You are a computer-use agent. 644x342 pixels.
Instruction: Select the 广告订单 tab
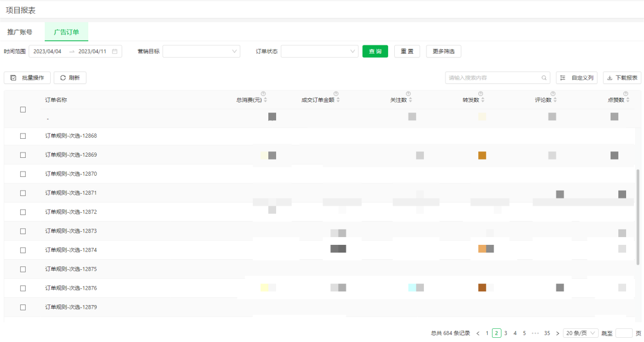point(66,32)
